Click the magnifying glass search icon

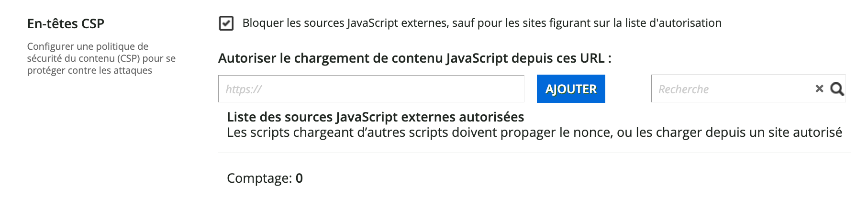click(x=837, y=89)
